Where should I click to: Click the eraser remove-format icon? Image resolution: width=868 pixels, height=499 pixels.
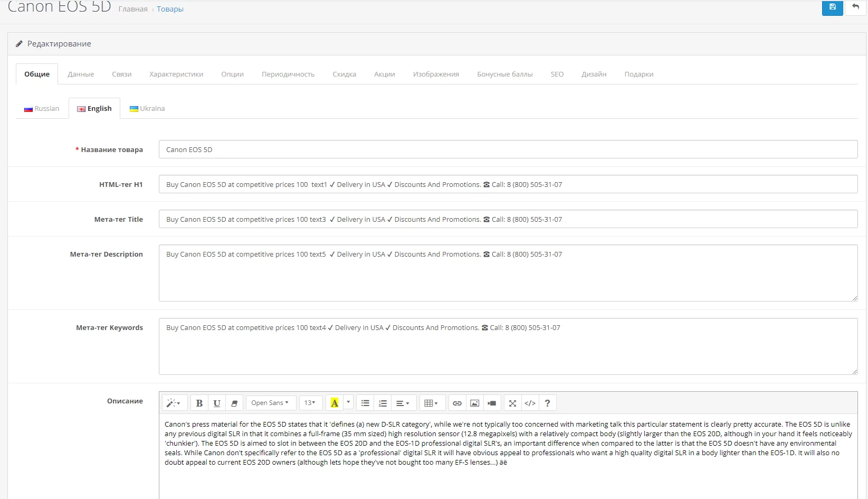[234, 403]
